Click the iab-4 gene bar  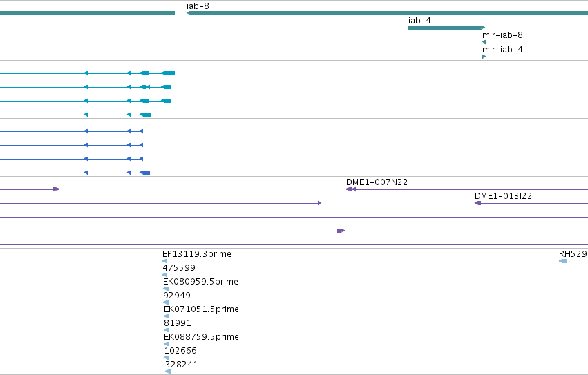[446, 28]
